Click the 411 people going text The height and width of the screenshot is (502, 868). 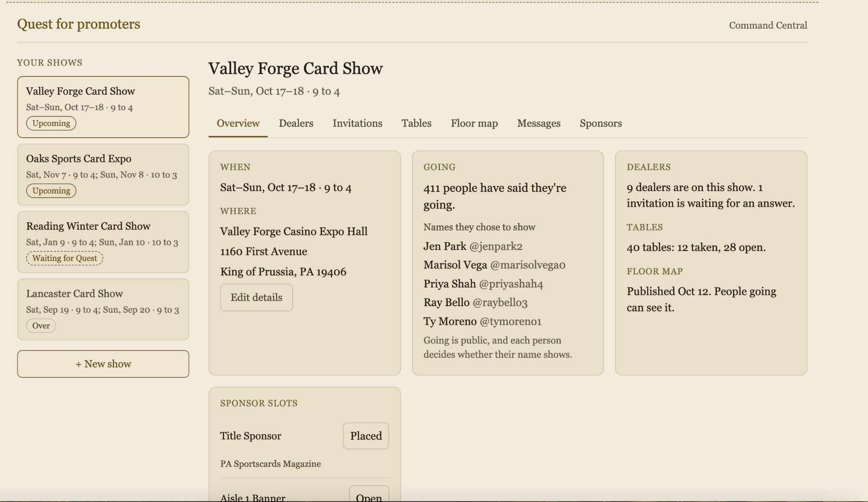click(x=495, y=196)
